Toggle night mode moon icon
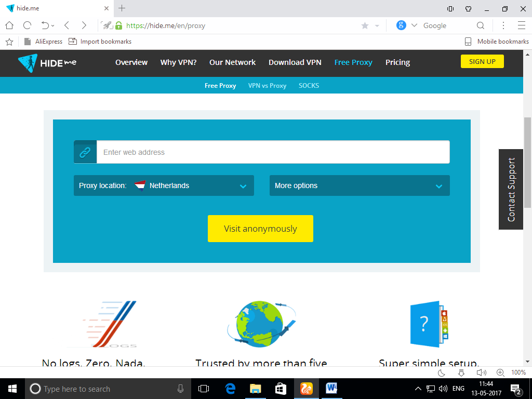The height and width of the screenshot is (399, 532). click(x=442, y=373)
